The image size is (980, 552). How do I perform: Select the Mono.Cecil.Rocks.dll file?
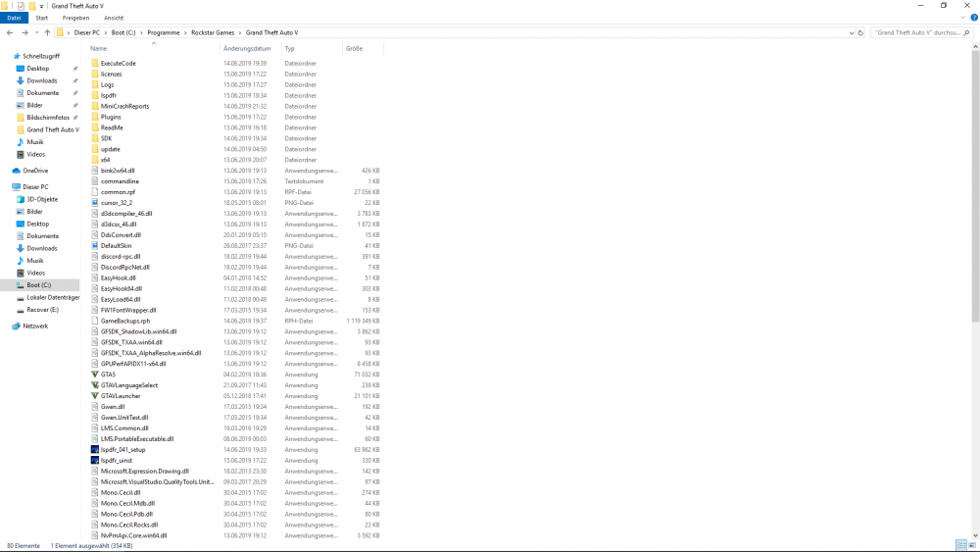click(129, 526)
